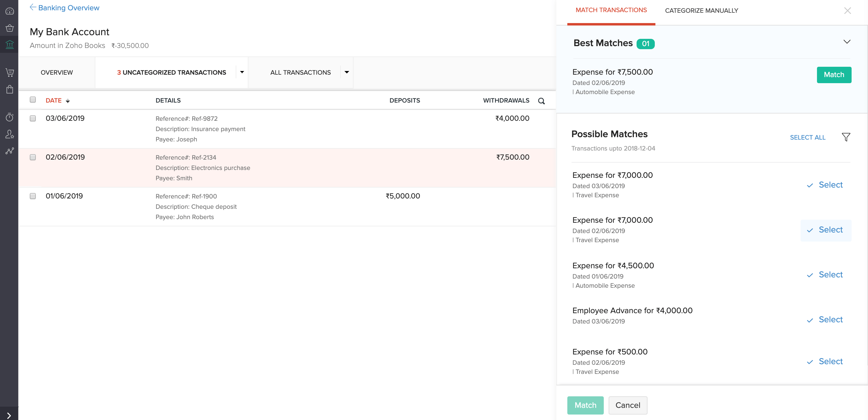Viewport: 868px width, 420px height.
Task: Open the Reports graph sidebar icon
Action: coord(9,151)
